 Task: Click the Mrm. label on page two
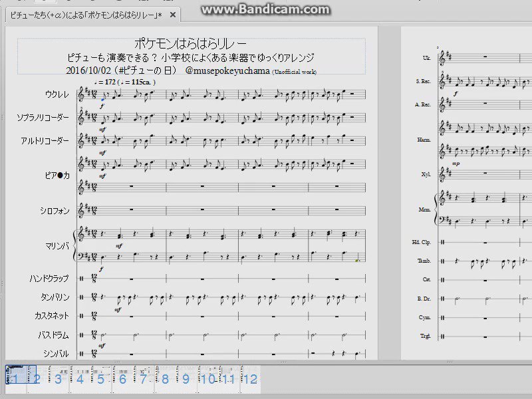click(425, 209)
